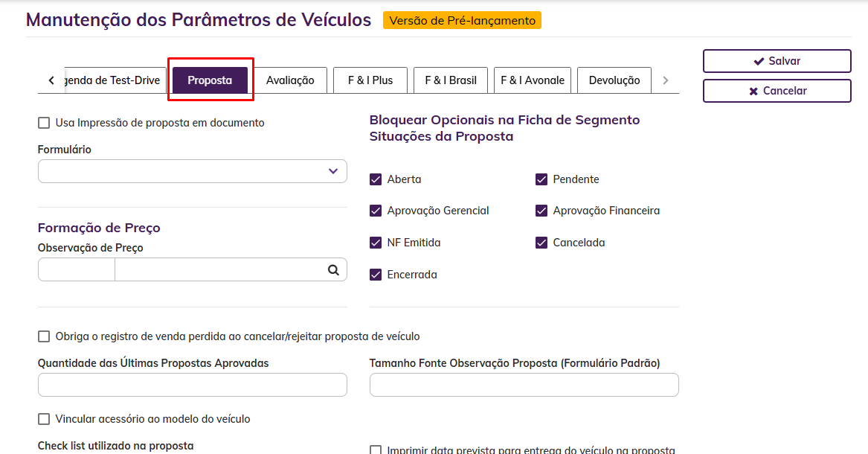Uncheck the Pendente checkbox

pos(541,179)
